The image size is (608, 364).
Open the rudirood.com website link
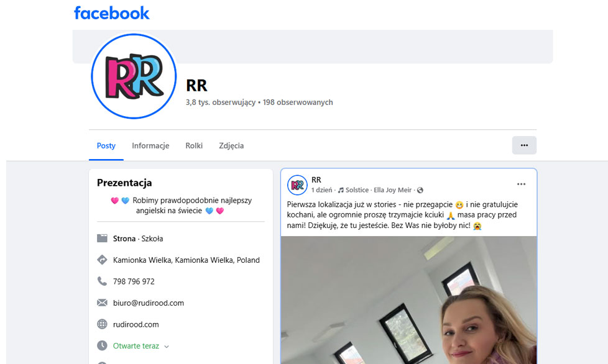(136, 324)
